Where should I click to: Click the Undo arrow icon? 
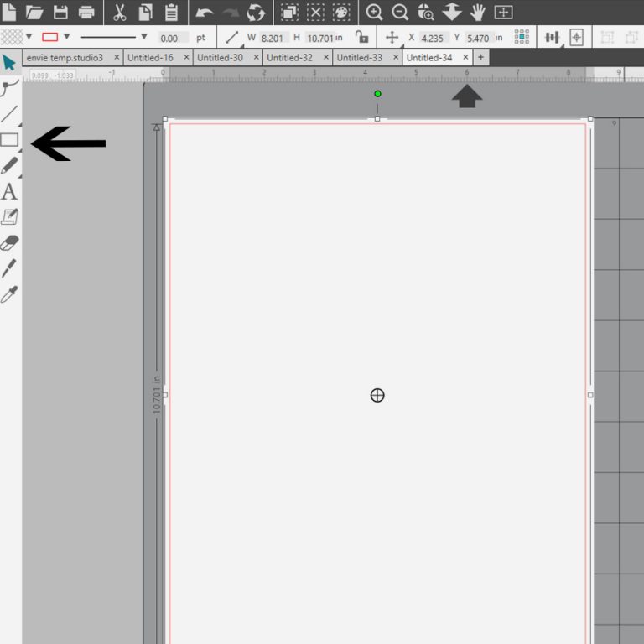coord(204,13)
